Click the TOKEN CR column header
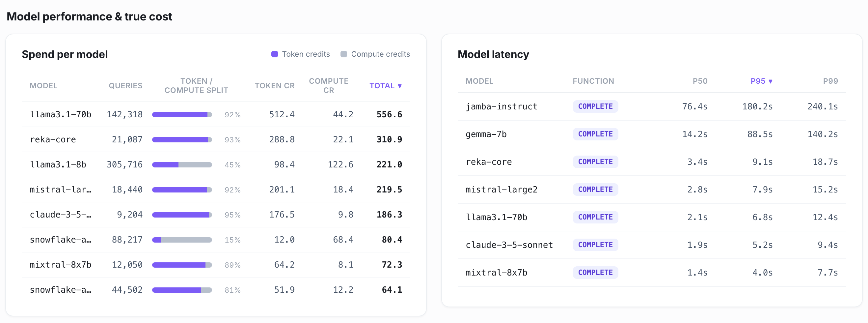This screenshot has height=323, width=868. (274, 86)
